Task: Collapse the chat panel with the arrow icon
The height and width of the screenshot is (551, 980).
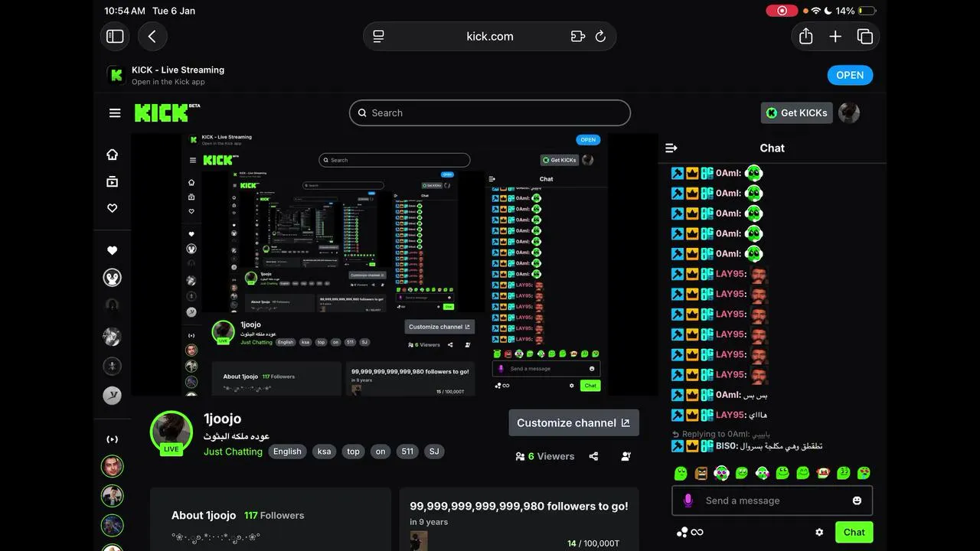Action: click(671, 148)
